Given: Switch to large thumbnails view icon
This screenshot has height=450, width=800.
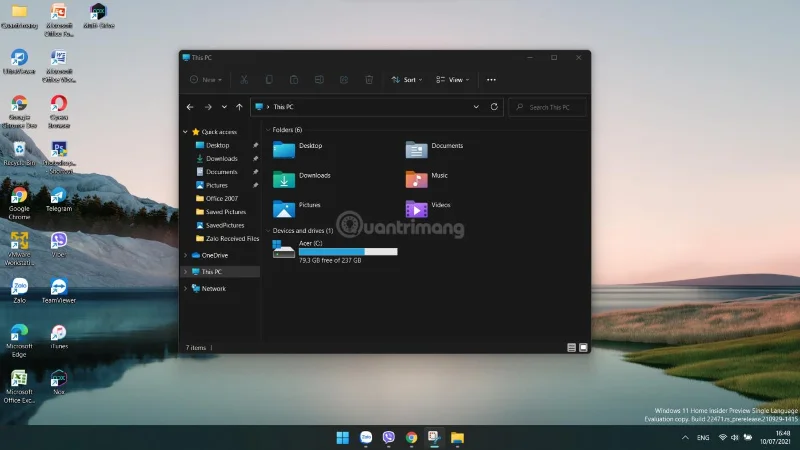Looking at the screenshot, I should pyautogui.click(x=583, y=347).
